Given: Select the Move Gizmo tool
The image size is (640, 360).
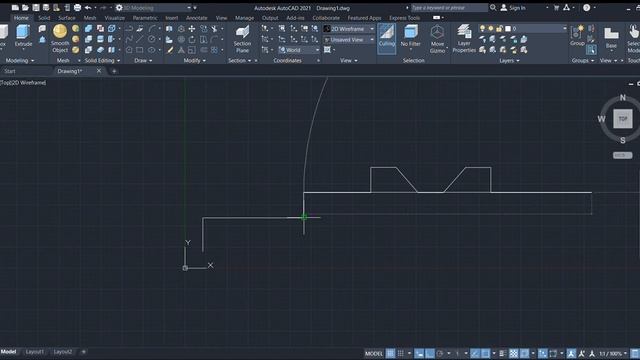Looking at the screenshot, I should pyautogui.click(x=437, y=39).
